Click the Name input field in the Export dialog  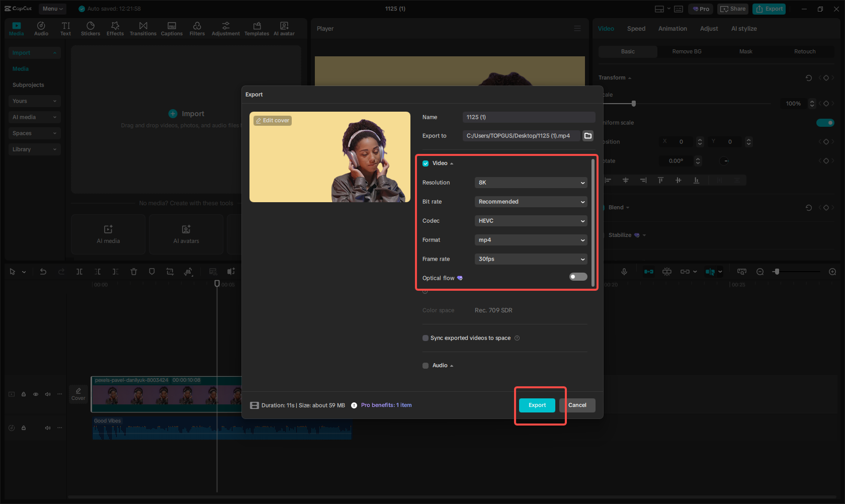pos(529,117)
